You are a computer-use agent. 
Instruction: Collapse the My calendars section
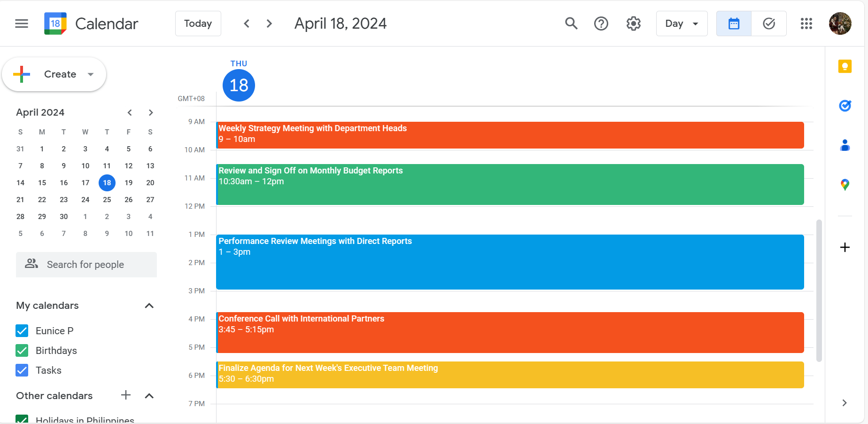(149, 306)
